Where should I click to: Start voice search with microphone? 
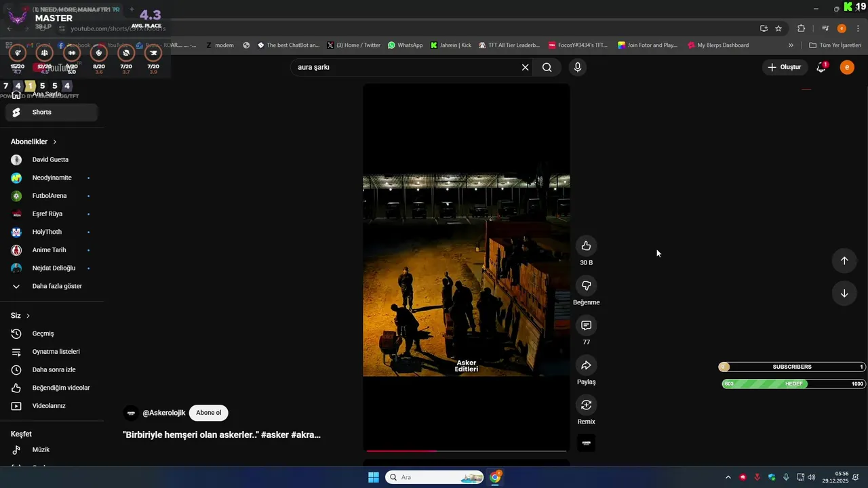[577, 67]
